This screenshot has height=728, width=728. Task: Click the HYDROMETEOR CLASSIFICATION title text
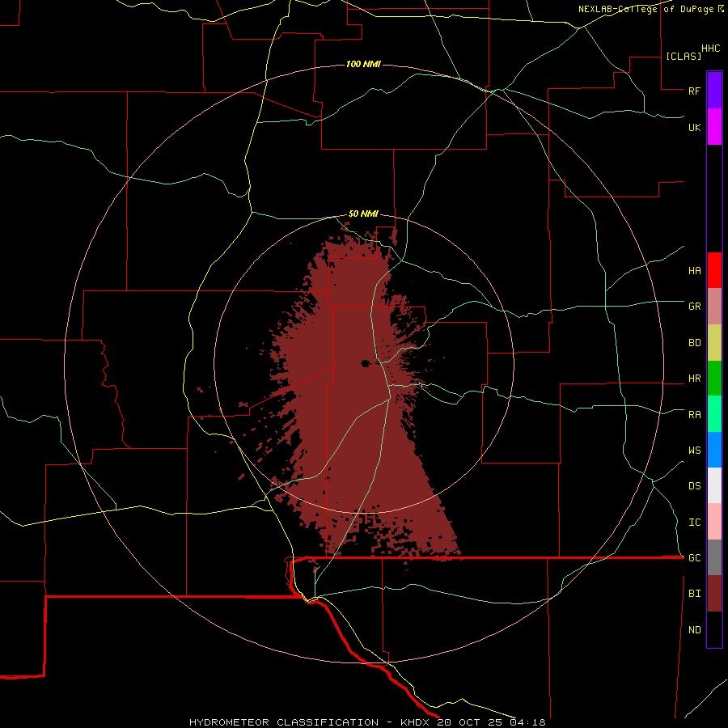click(284, 722)
